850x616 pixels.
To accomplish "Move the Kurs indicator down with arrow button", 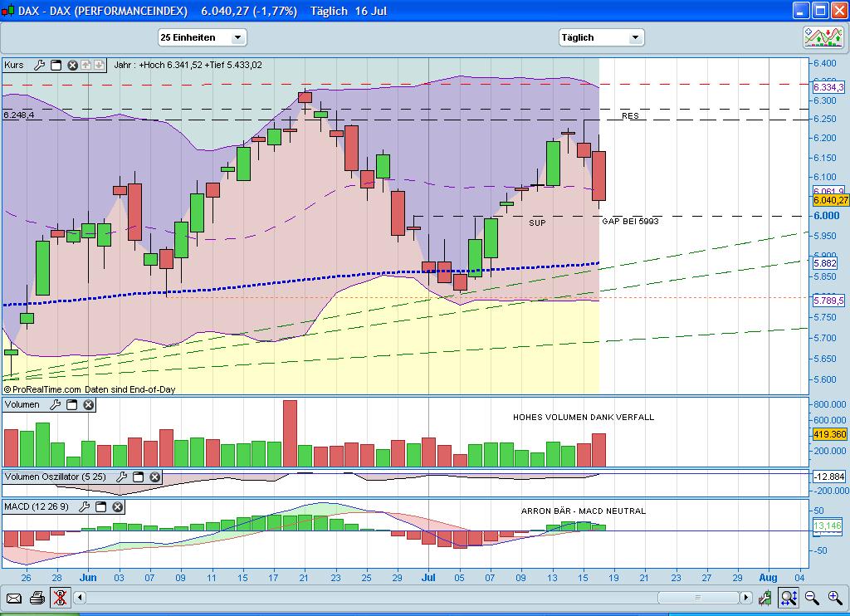I will (99, 65).
